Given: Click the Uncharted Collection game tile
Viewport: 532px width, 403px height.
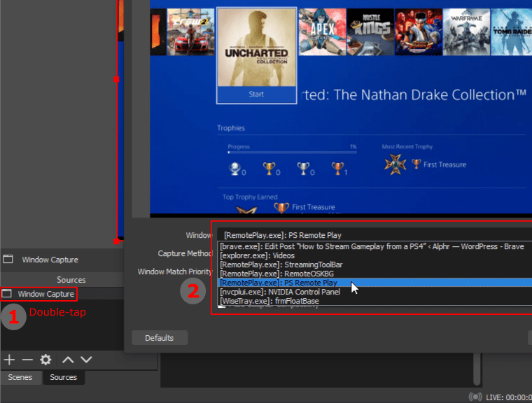Looking at the screenshot, I should click(x=256, y=48).
